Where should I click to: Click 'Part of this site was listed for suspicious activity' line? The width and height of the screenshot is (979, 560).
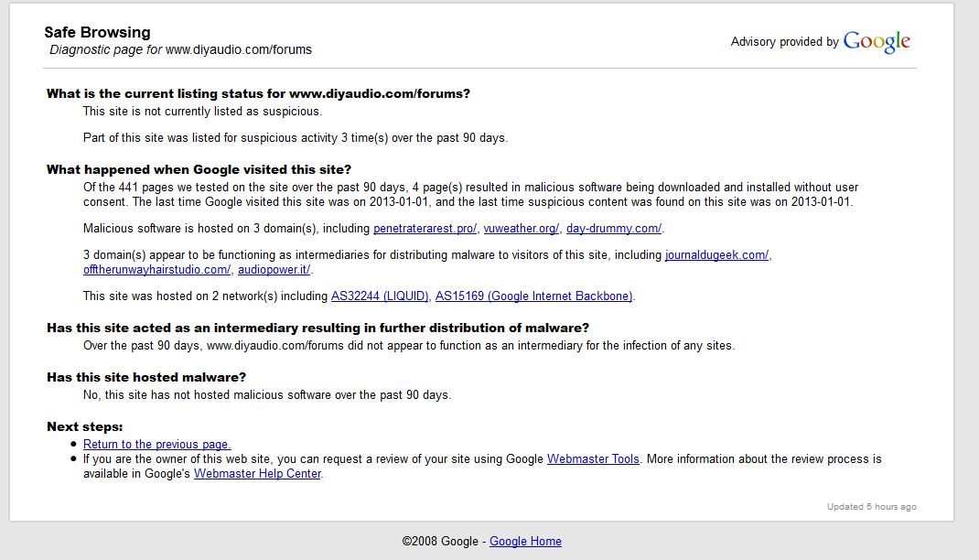(296, 137)
